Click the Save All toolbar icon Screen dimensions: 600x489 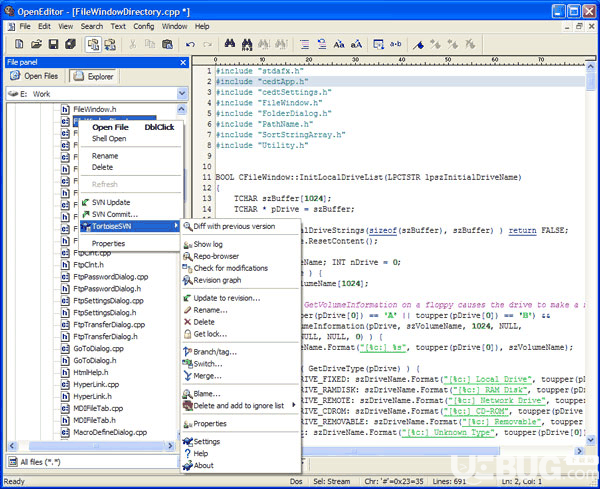pyautogui.click(x=70, y=44)
